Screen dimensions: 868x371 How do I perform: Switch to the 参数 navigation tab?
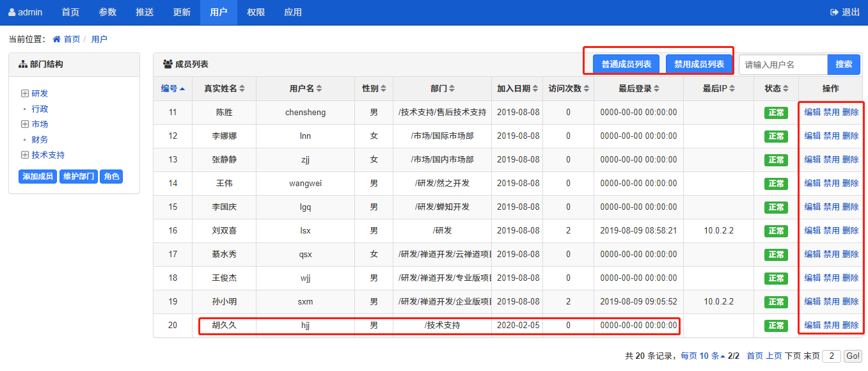[107, 12]
